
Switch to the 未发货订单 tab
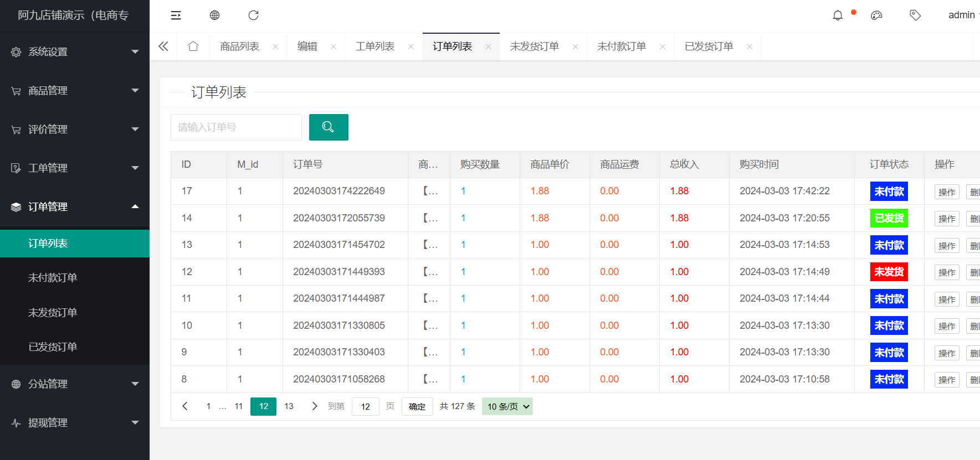[534, 46]
